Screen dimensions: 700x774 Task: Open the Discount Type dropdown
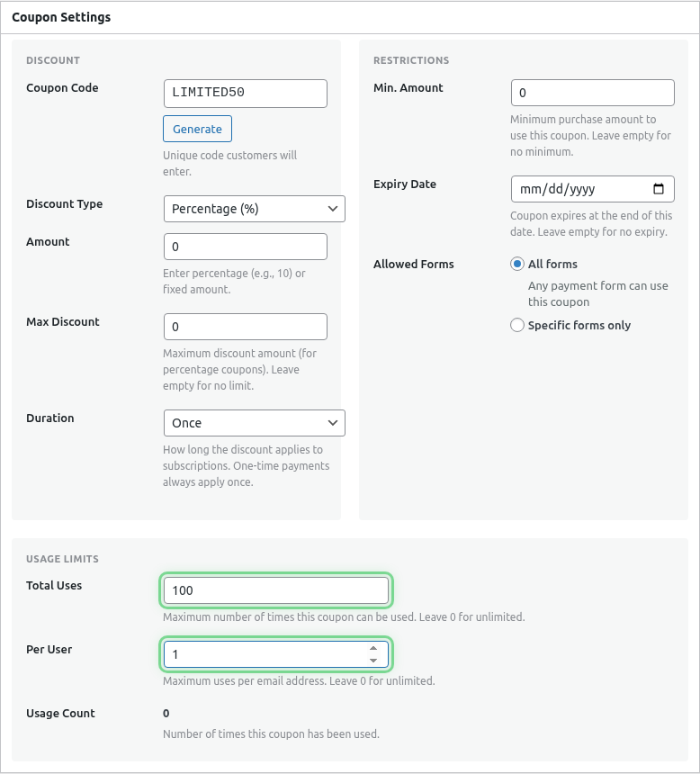[x=254, y=208]
